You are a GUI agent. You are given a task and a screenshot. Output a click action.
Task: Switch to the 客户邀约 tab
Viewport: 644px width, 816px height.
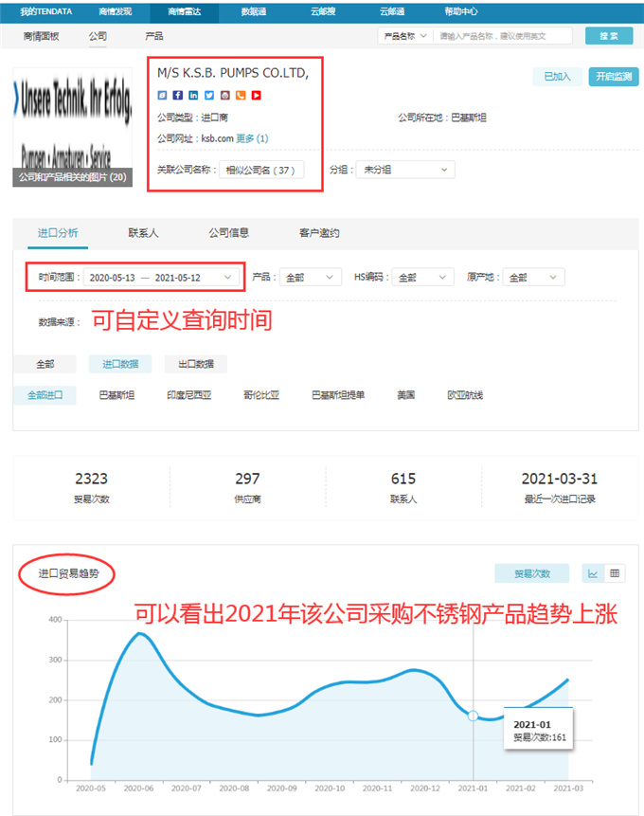(x=319, y=232)
